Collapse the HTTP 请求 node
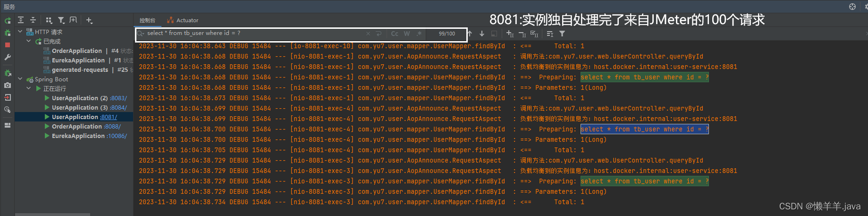 (x=20, y=32)
